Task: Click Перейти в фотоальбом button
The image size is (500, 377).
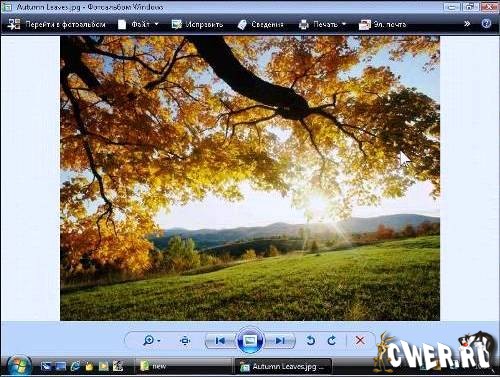Action: [x=56, y=24]
